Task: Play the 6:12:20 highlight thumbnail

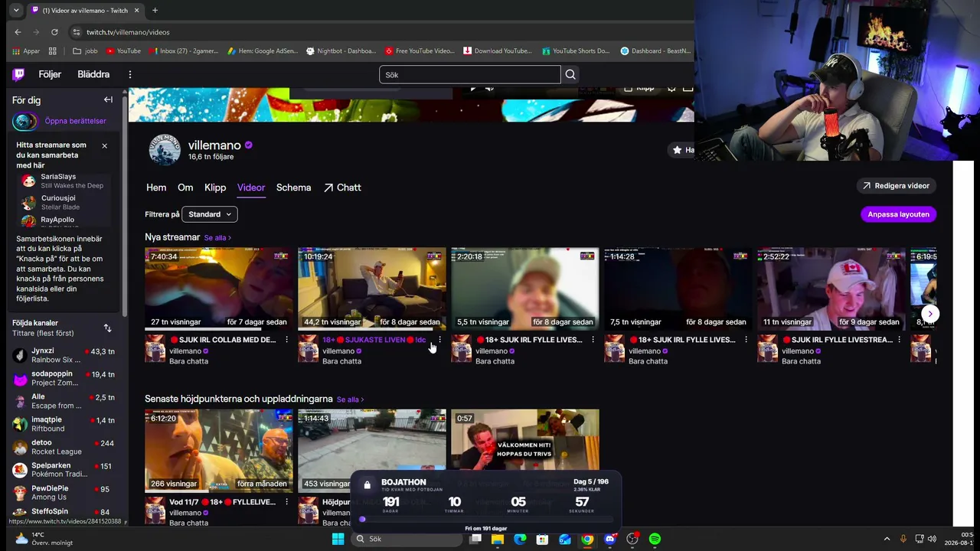Action: coord(219,451)
